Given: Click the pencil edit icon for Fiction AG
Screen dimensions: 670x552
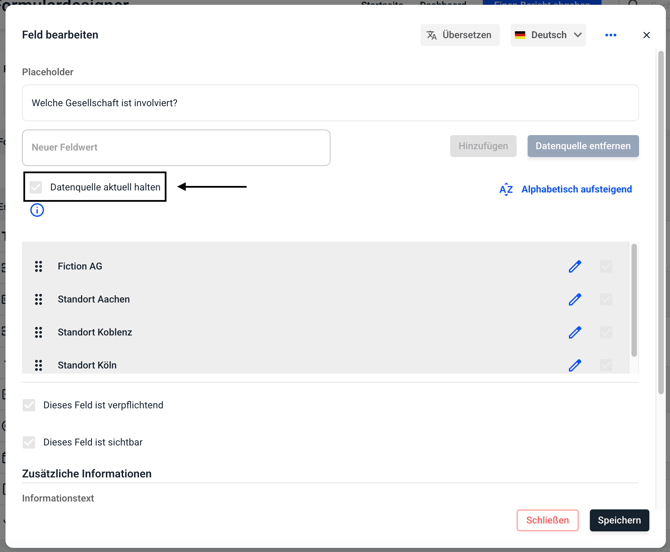Looking at the screenshot, I should pos(575,266).
